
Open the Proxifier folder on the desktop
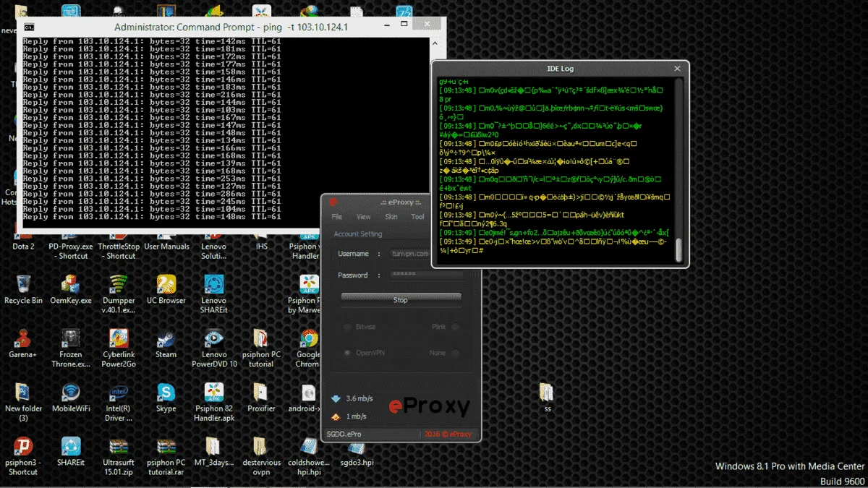[261, 397]
